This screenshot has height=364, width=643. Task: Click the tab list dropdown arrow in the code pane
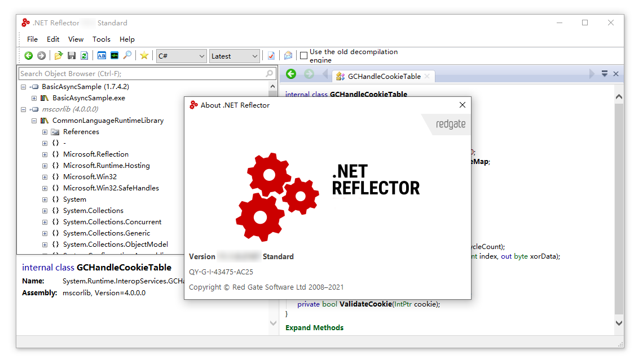click(x=605, y=74)
